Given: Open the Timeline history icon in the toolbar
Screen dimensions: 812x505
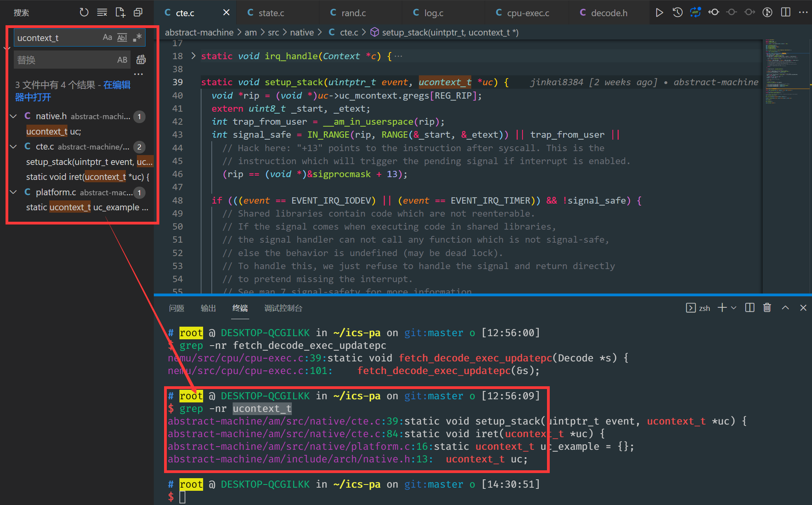Looking at the screenshot, I should point(678,12).
